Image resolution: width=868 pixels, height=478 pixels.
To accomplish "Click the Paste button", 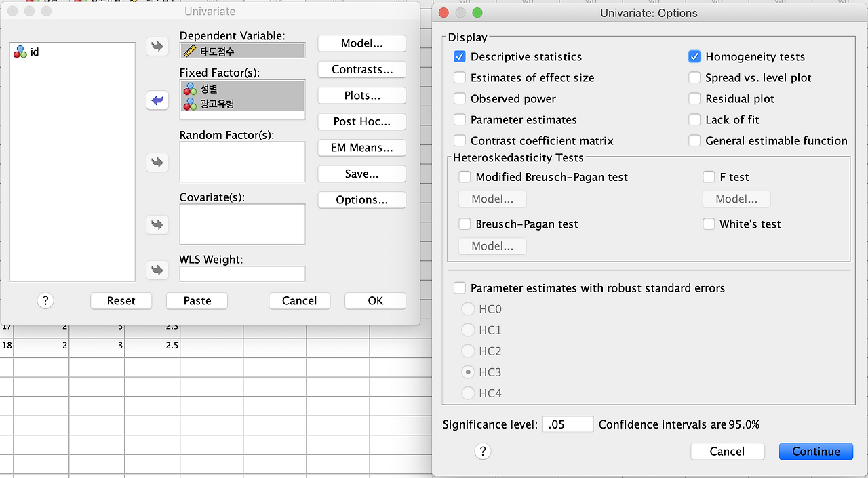I will point(197,300).
